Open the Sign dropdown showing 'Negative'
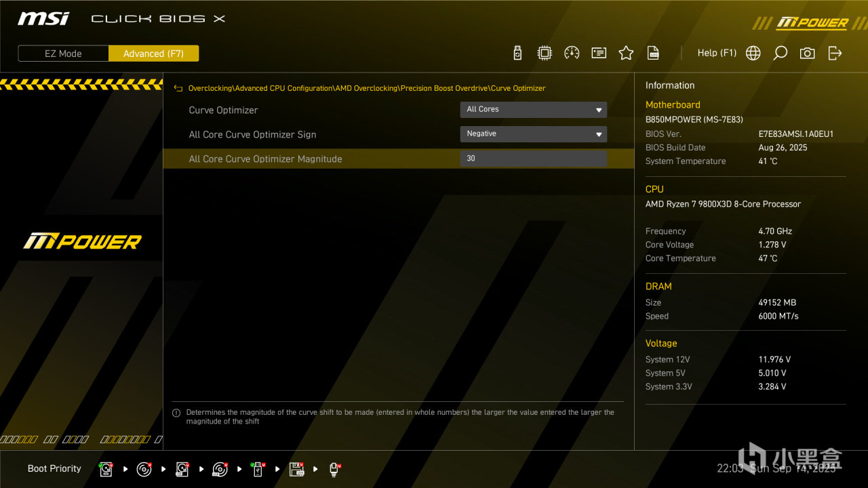 click(x=534, y=134)
